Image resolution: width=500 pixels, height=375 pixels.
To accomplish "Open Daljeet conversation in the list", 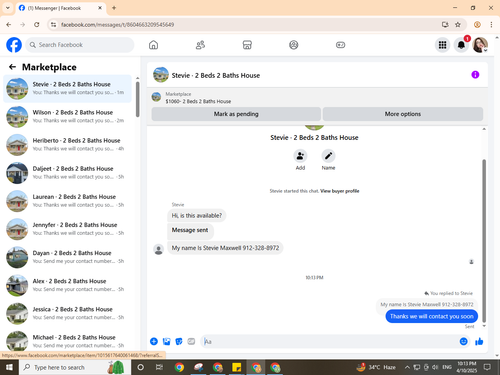I will point(67,173).
